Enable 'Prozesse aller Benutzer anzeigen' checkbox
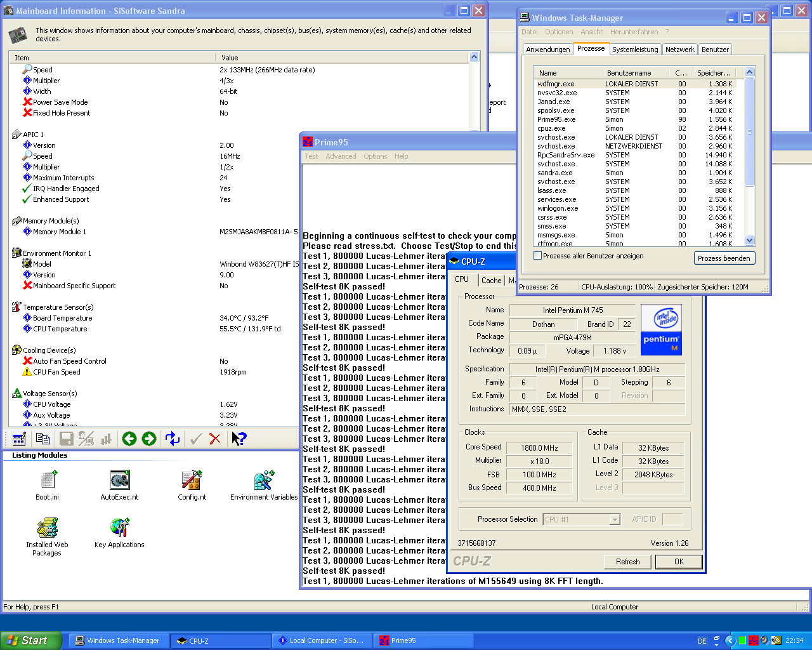The width and height of the screenshot is (812, 650). tap(538, 256)
